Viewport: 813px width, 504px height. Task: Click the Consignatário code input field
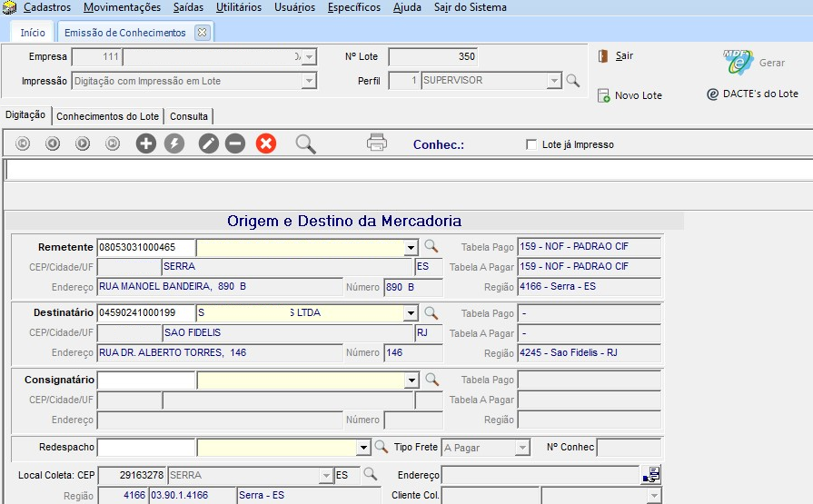point(145,380)
